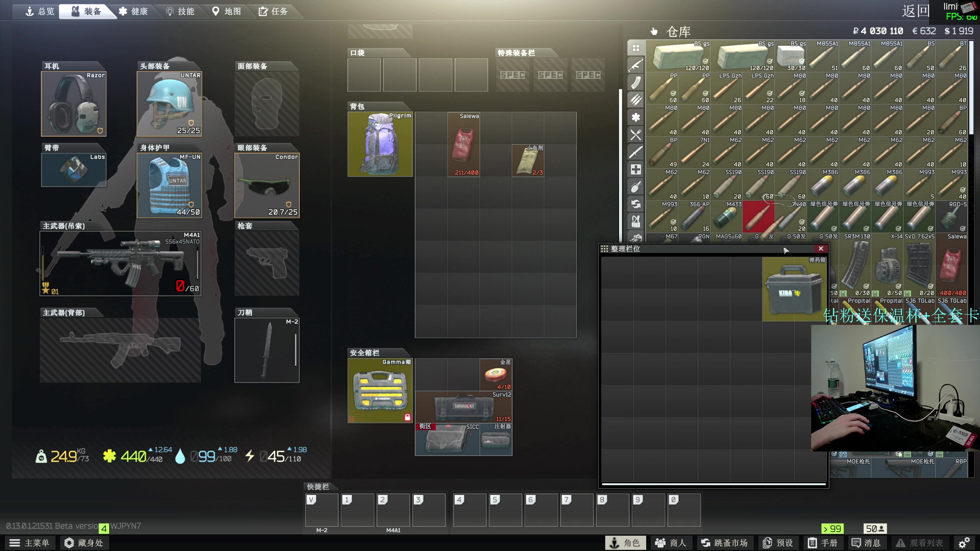The height and width of the screenshot is (551, 980).
Task: Select the 注射器 case in the secure container
Action: 496,439
